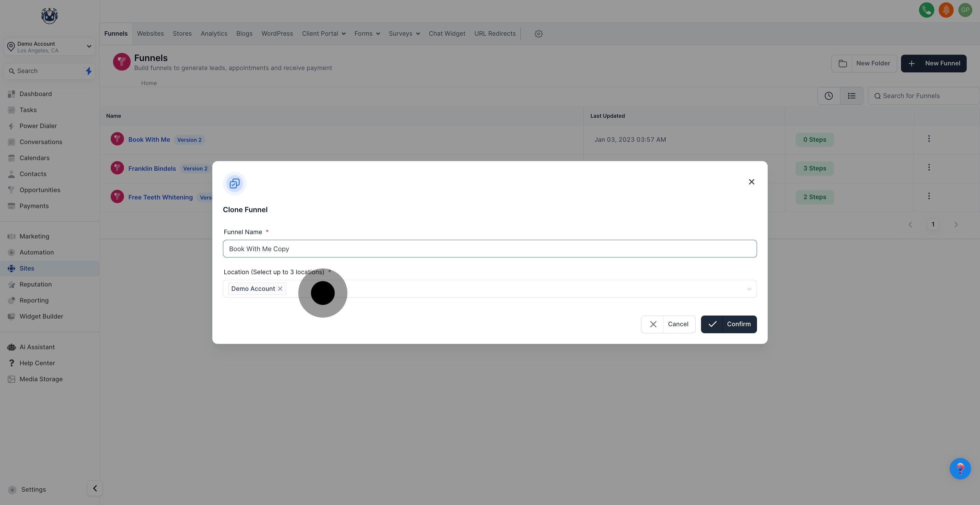This screenshot has height=505, width=980.
Task: Click the blue help question bubble
Action: coord(960,468)
